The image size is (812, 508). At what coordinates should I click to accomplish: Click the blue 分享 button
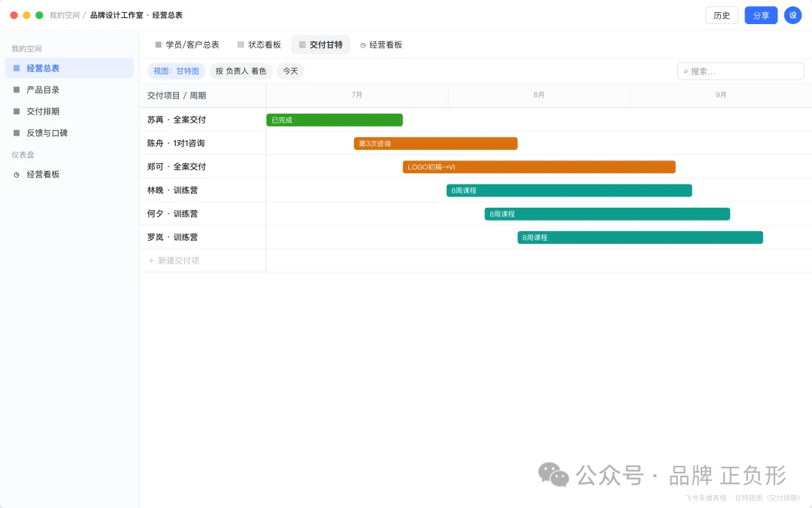[761, 15]
